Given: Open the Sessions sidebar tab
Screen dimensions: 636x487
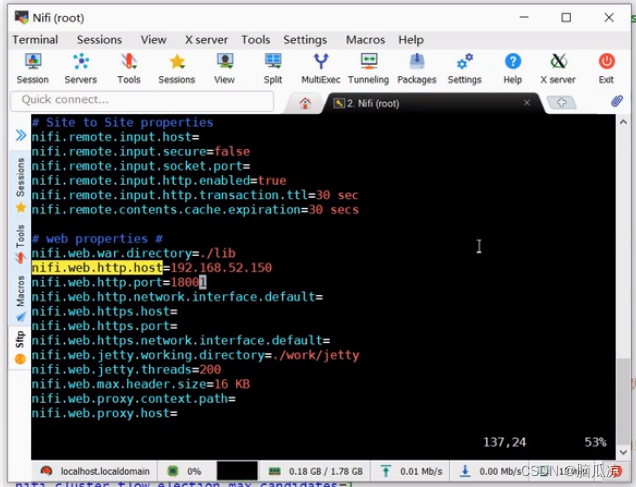Looking at the screenshot, I should (21, 185).
